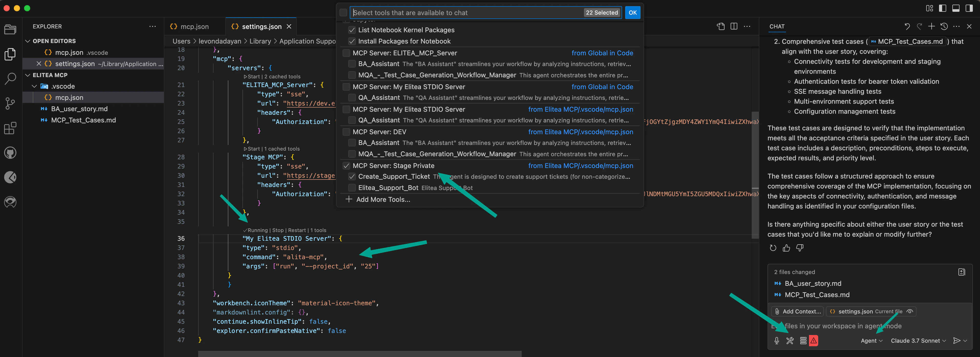Open the Source Control view
980x357 pixels.
[x=10, y=103]
